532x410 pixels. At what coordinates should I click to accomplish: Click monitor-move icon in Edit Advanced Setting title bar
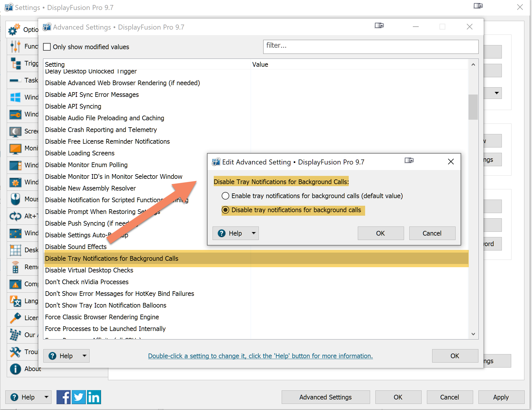pos(409,160)
